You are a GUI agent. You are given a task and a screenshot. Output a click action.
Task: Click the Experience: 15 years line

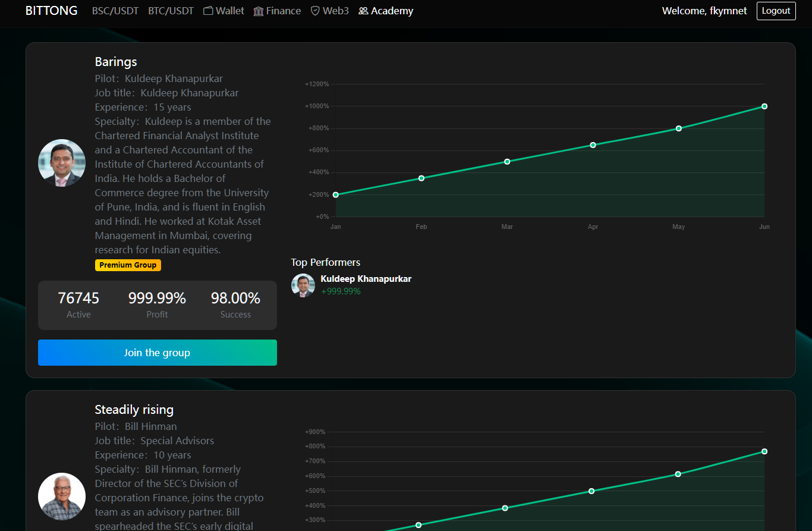tap(143, 107)
